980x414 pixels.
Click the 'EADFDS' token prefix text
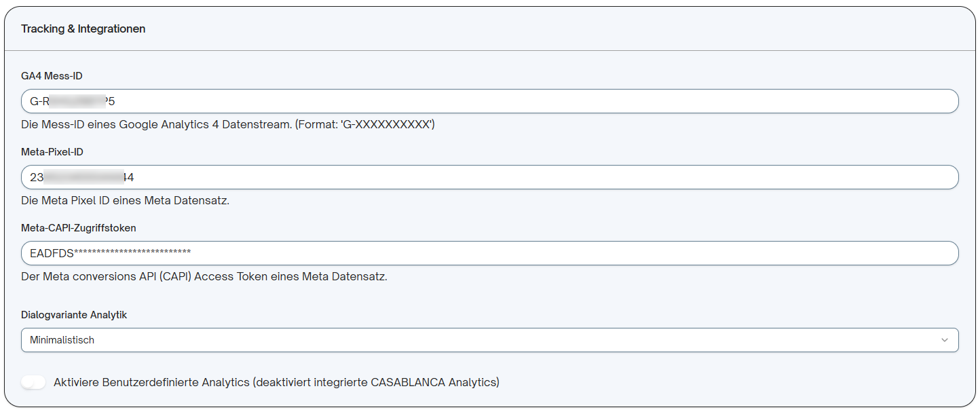click(x=52, y=253)
